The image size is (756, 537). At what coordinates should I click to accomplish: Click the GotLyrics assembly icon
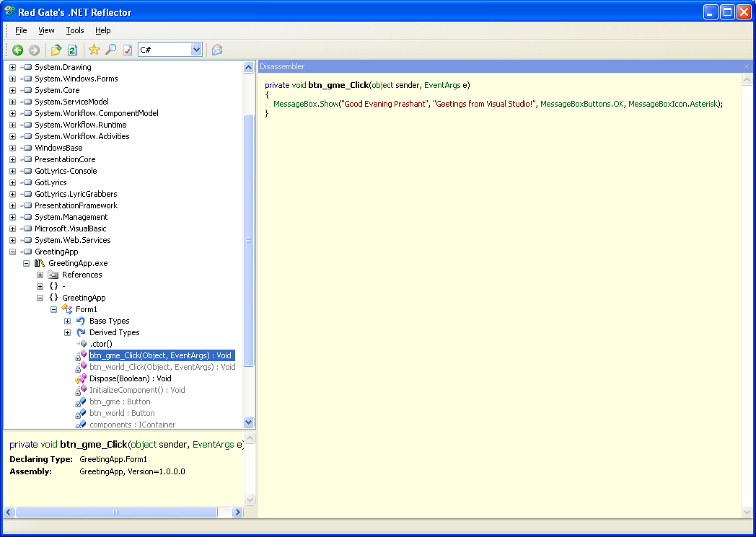(x=26, y=182)
